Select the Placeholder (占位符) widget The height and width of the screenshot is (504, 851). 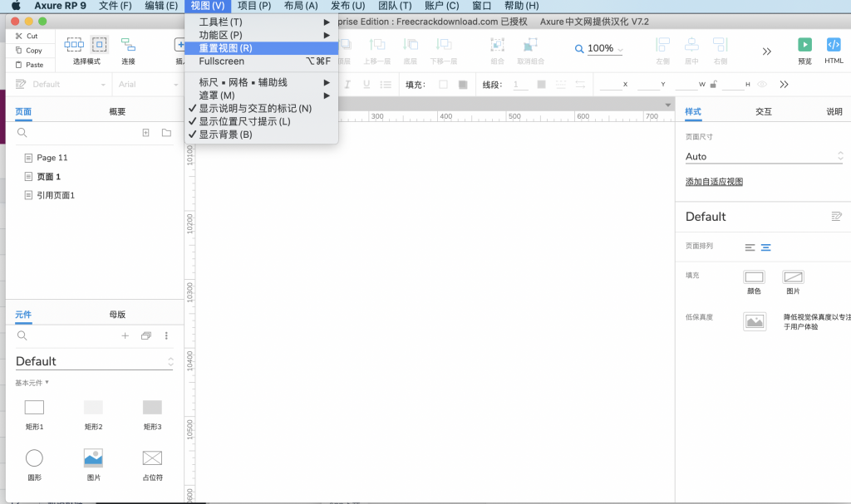point(152,458)
